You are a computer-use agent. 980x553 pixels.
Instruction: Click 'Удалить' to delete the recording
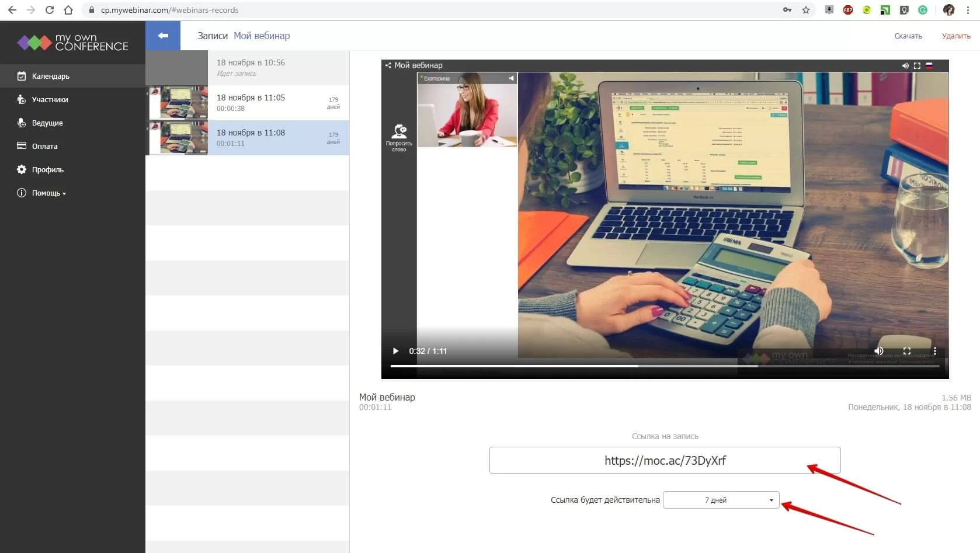tap(955, 36)
